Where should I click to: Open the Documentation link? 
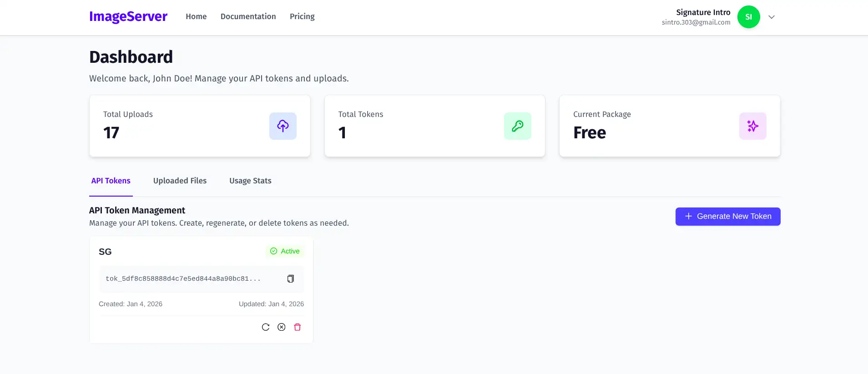[248, 17]
